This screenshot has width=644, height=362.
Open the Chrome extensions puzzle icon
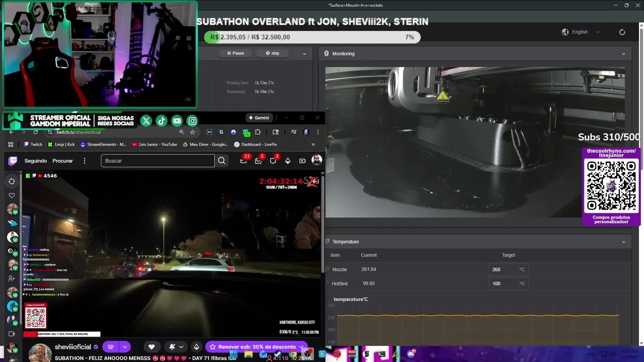pos(258,132)
